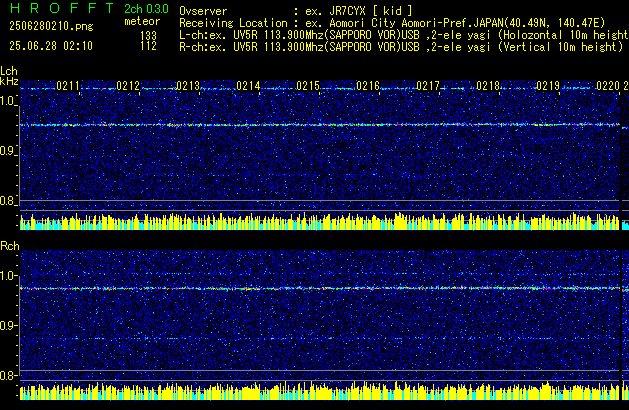Image resolution: width=629 pixels, height=410 pixels.
Task: Click the Lch carrier signal line
Action: (x=320, y=125)
